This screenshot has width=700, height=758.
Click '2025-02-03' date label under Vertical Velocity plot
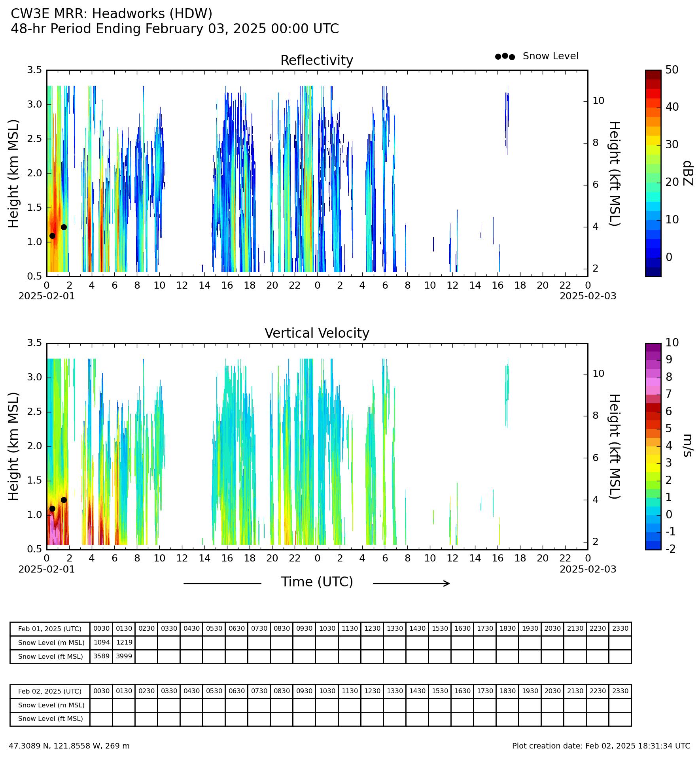[x=588, y=569]
